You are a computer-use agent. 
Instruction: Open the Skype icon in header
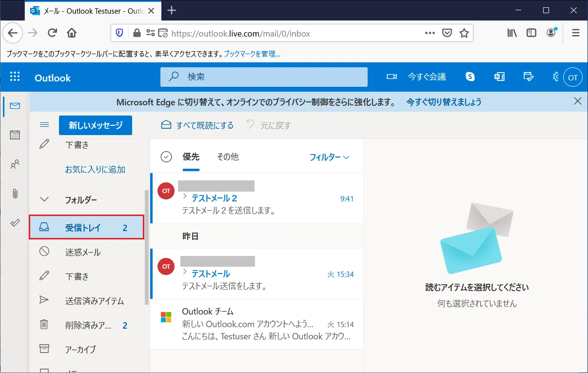pos(470,77)
